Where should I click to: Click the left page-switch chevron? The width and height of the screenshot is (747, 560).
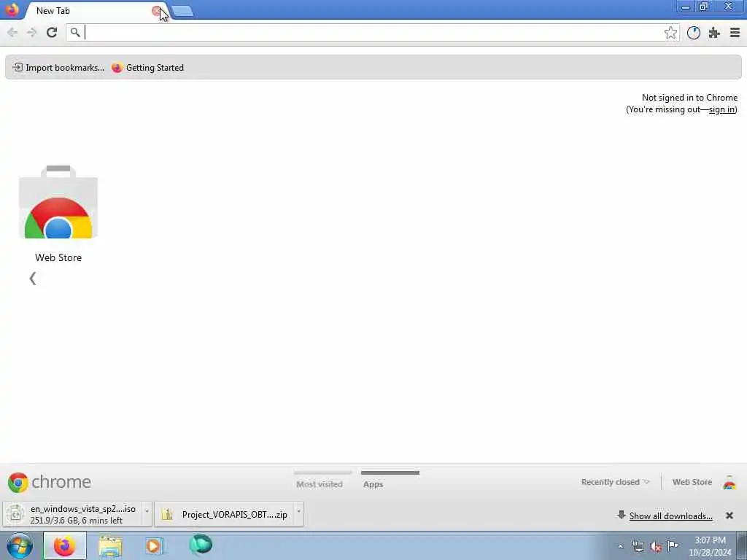coord(33,279)
